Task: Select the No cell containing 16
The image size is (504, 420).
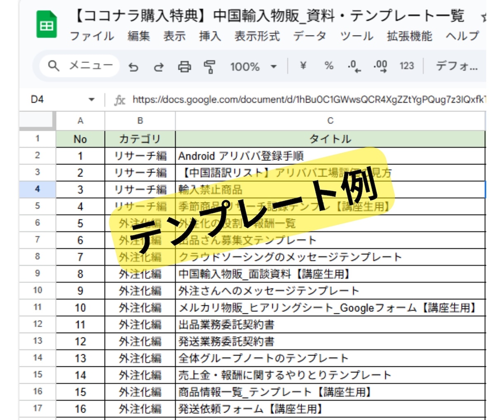Action: 80,409
